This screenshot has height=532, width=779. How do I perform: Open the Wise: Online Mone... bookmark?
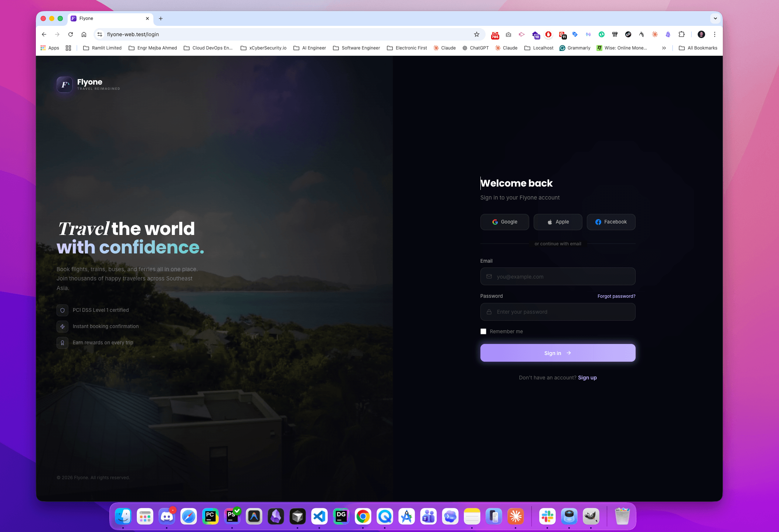coord(622,48)
